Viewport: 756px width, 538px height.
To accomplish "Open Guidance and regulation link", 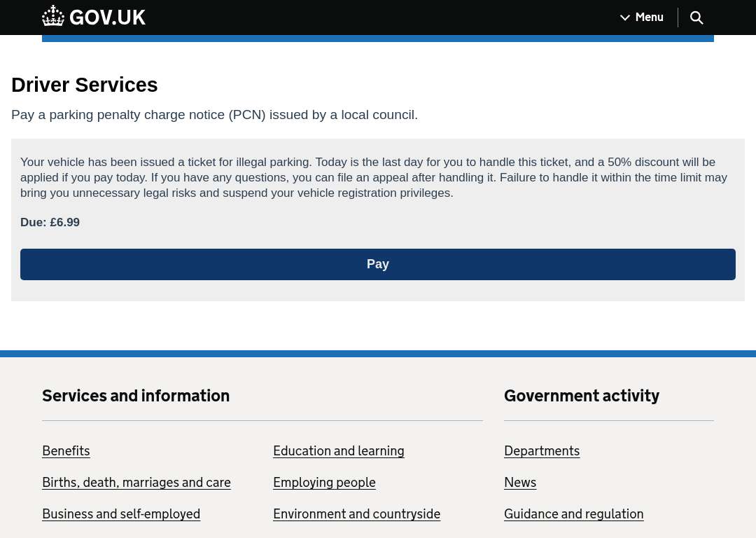I will pos(573,513).
